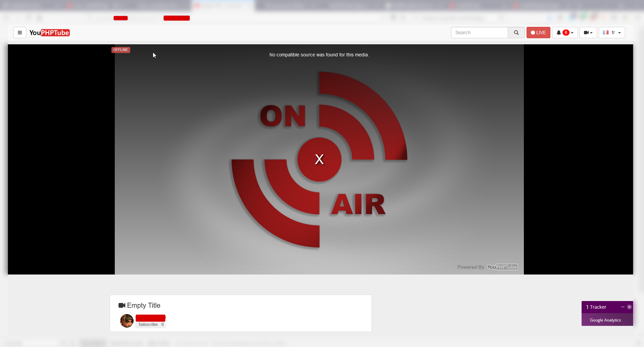This screenshot has height=347, width=644.
Task: Close the 1 Tracker panel
Action: tap(629, 307)
